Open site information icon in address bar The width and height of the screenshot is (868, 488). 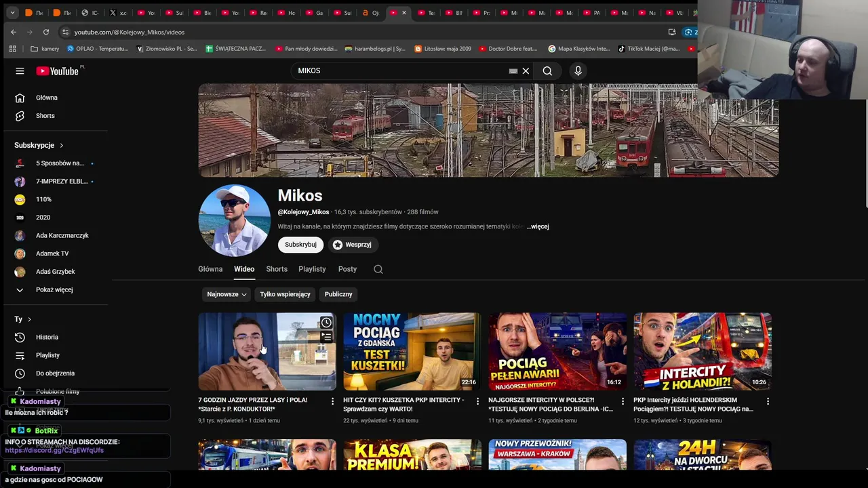pos(65,32)
